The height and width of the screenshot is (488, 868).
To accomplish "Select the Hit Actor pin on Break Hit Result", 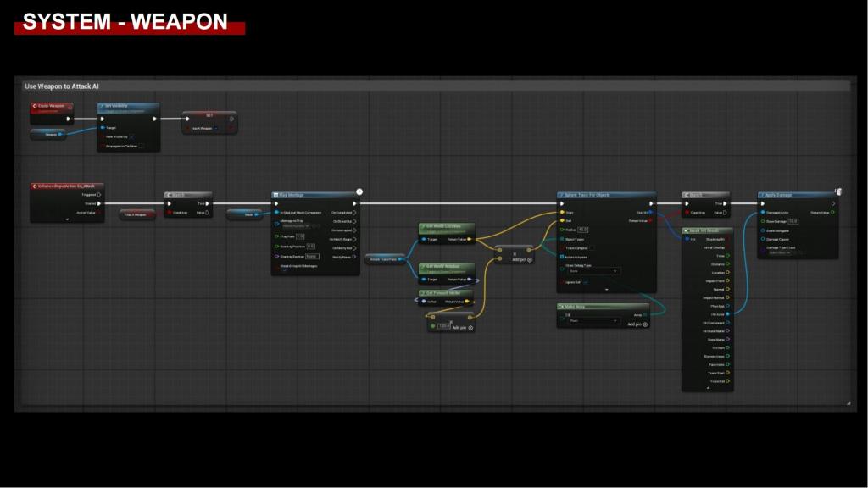I will [x=728, y=314].
